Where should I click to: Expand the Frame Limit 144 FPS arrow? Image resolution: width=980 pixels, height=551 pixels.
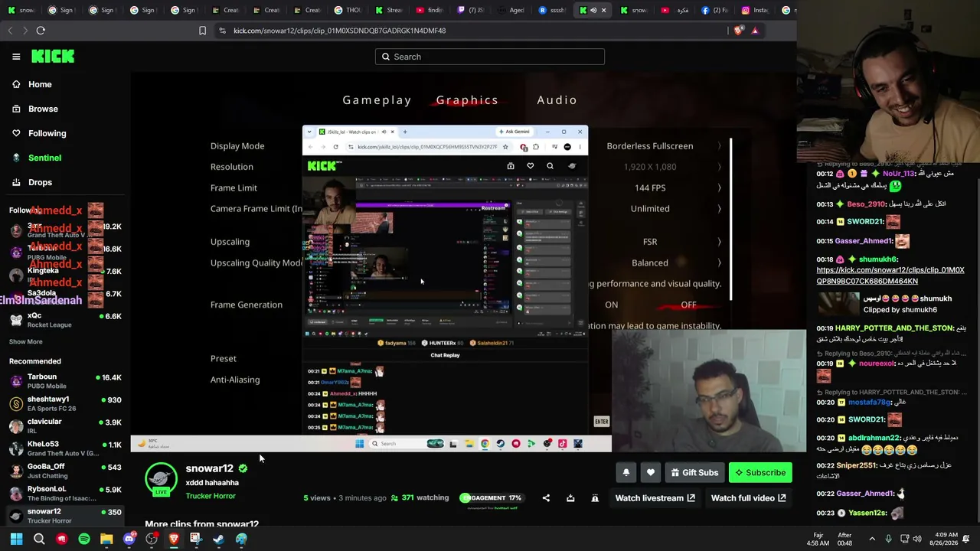pos(719,187)
